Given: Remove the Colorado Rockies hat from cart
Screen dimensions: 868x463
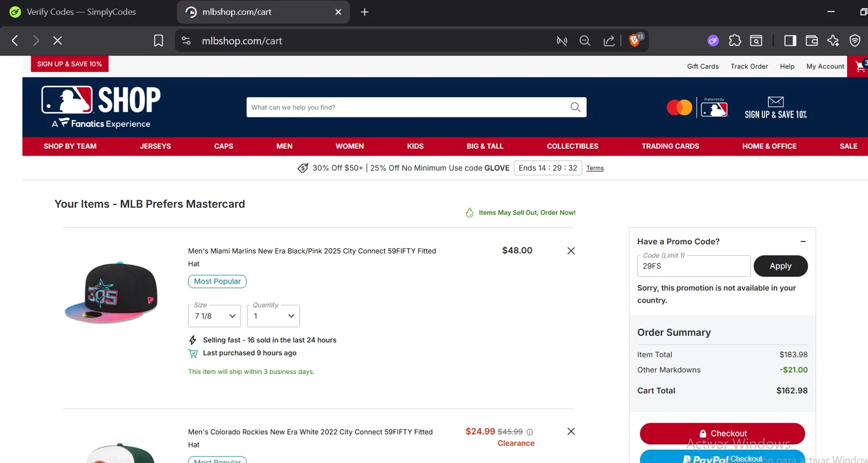Looking at the screenshot, I should pos(571,431).
